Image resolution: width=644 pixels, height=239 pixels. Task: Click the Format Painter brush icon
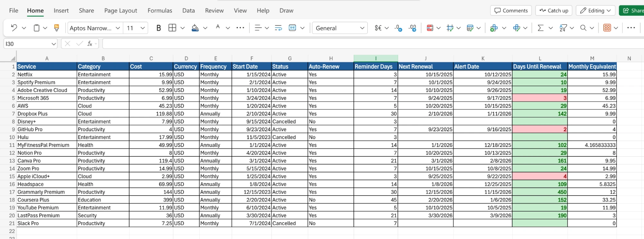pyautogui.click(x=57, y=28)
